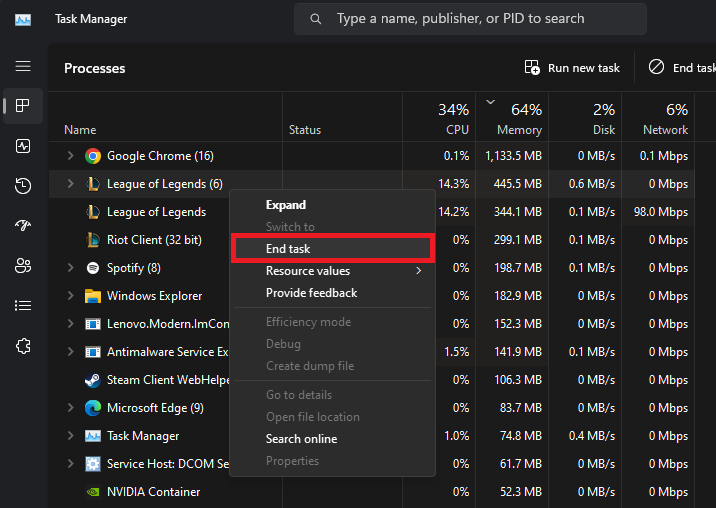
Task: Click the Service Host DCOM gear icon
Action: 93,464
